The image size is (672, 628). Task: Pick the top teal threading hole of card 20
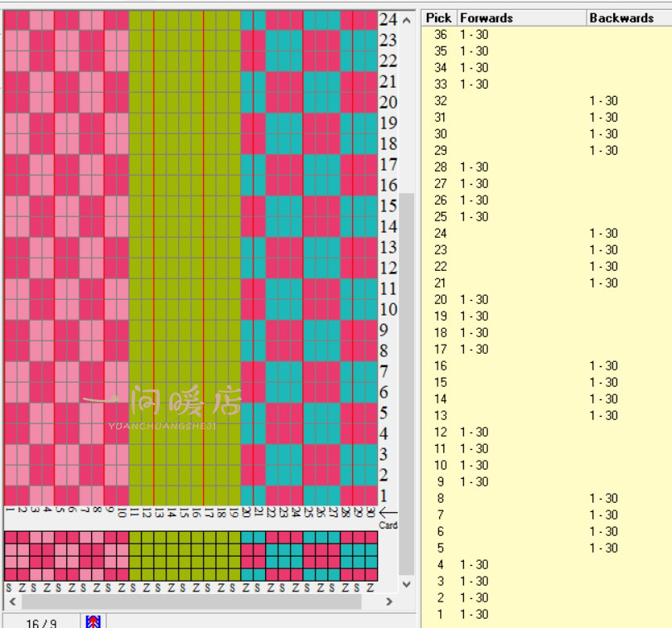pyautogui.click(x=247, y=537)
